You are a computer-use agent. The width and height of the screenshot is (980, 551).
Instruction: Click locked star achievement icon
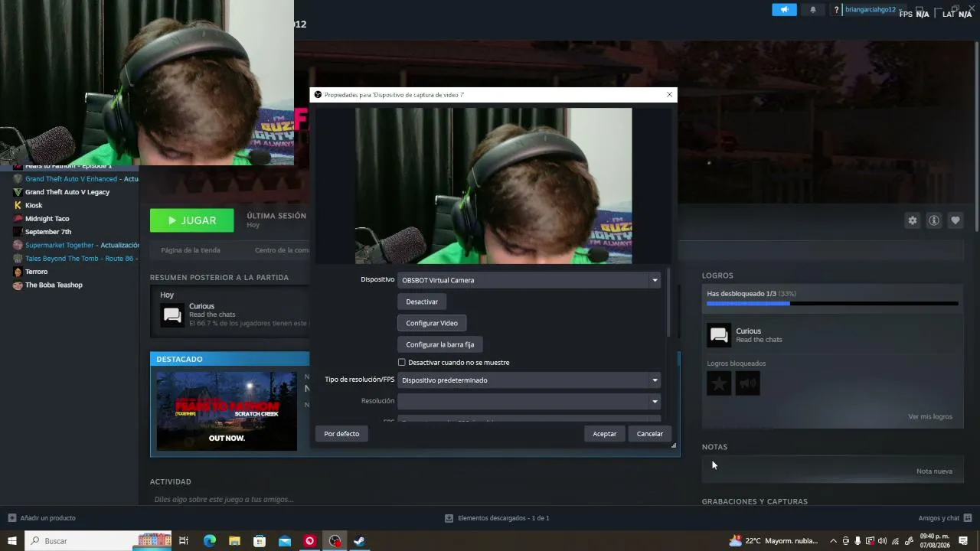(719, 383)
